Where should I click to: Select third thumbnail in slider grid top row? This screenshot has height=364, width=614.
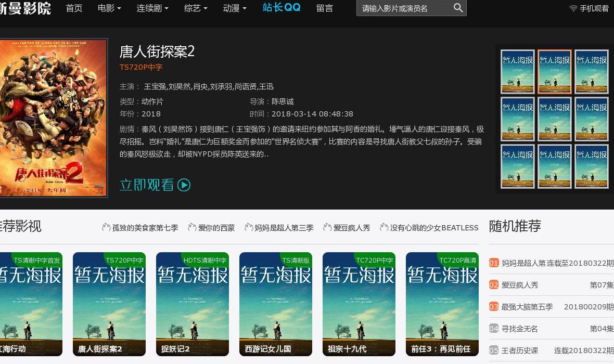click(591, 72)
